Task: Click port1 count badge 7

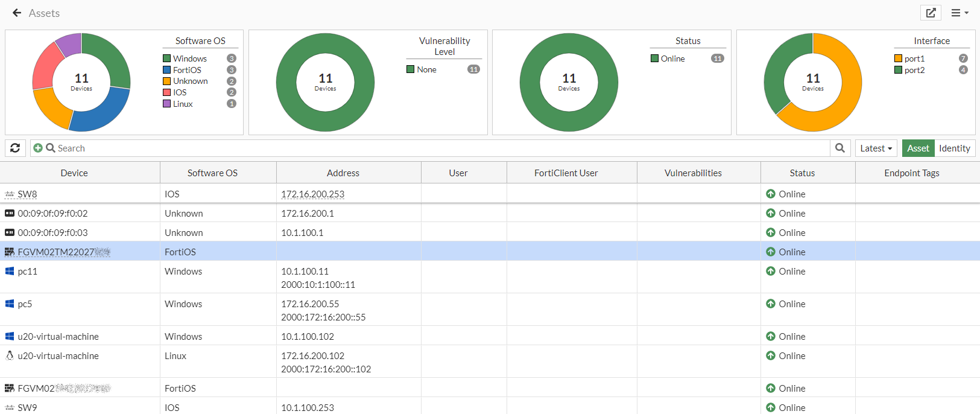Action: click(x=963, y=59)
